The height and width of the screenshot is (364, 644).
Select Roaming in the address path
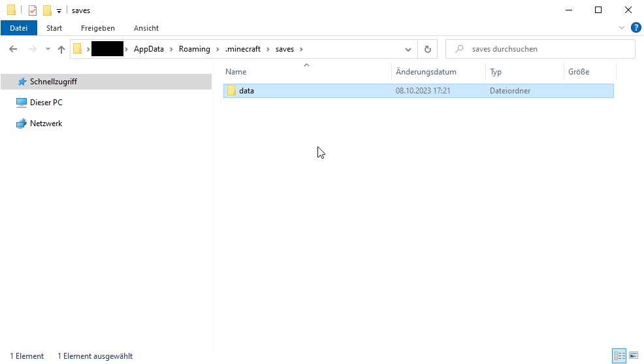[x=194, y=49]
